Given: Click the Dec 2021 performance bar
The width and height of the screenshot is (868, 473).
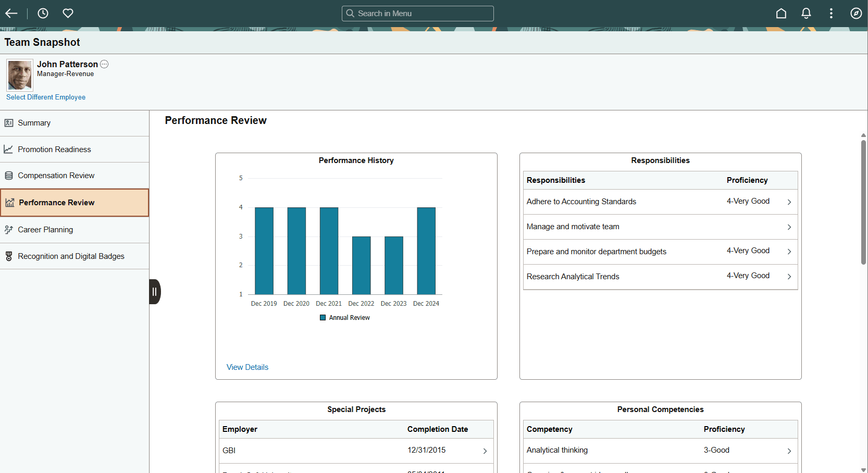Looking at the screenshot, I should pos(329,251).
